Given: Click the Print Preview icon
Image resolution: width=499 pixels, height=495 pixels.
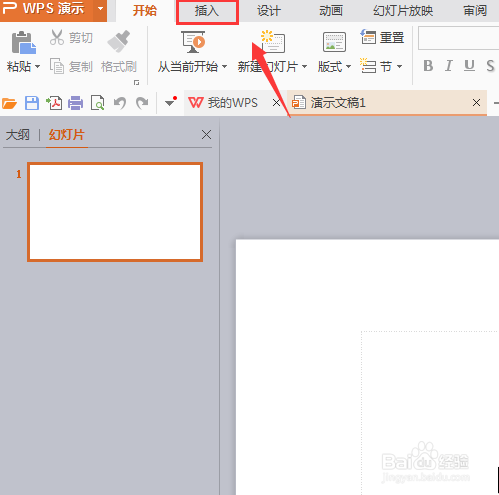Looking at the screenshot, I should (x=98, y=103).
